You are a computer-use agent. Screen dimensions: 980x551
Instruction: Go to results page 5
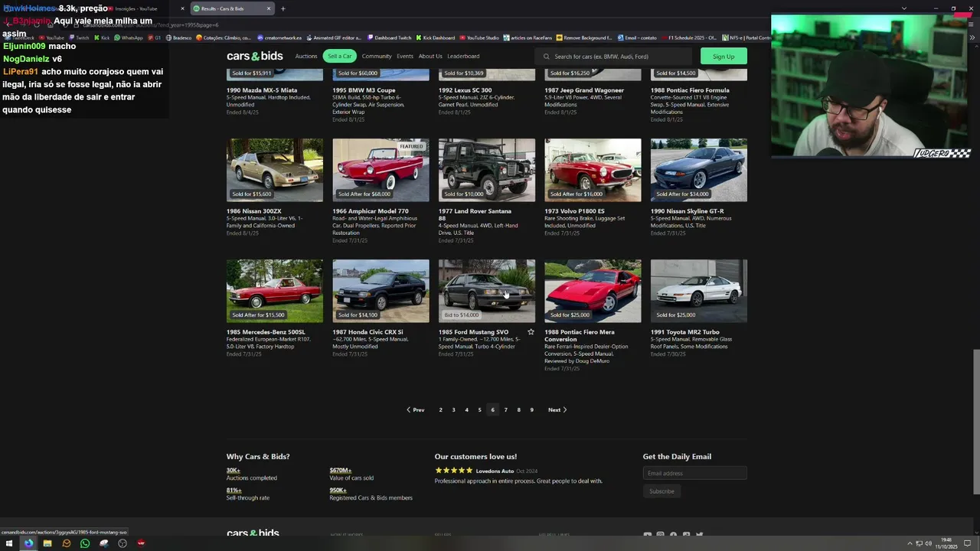479,410
